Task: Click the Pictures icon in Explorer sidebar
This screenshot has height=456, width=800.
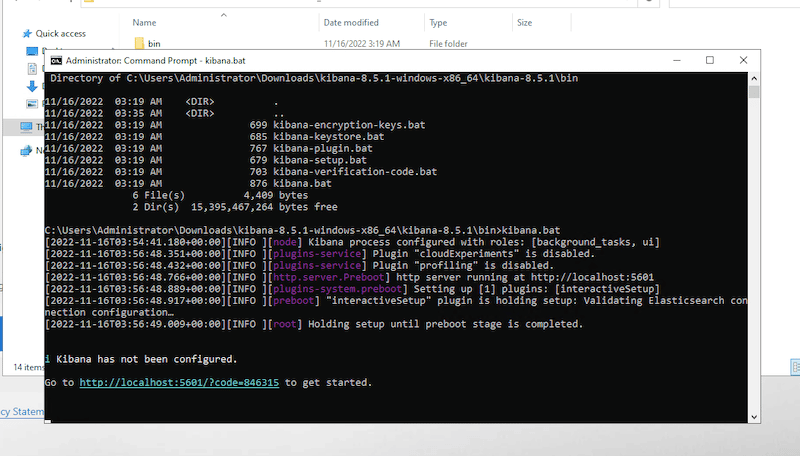Action: (x=32, y=104)
